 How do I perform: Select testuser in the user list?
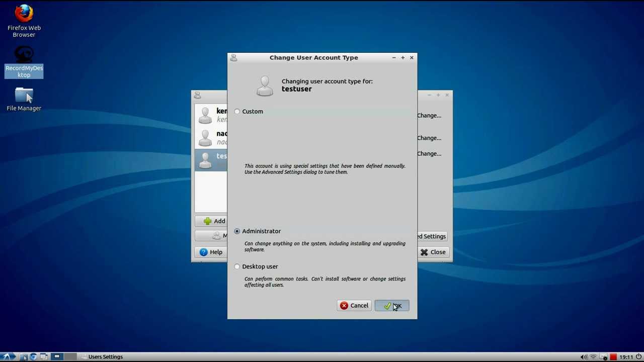(211, 159)
